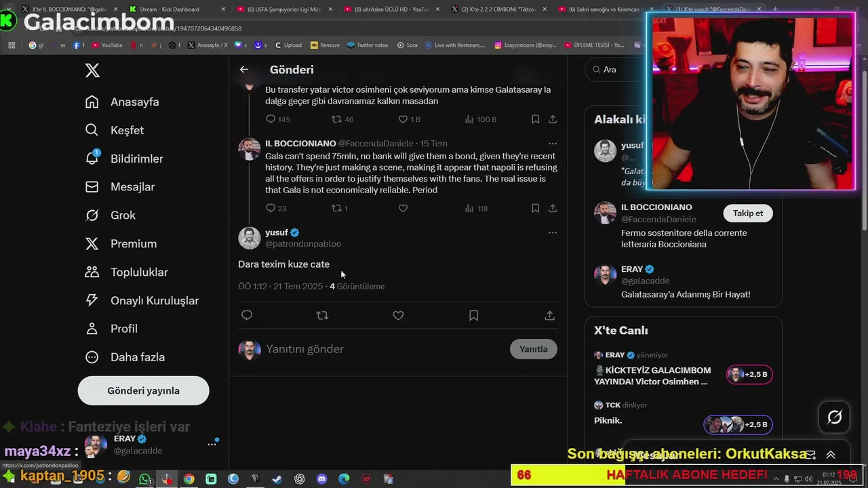Click the Ara search box
This screenshot has height=488, width=868.
[614, 69]
